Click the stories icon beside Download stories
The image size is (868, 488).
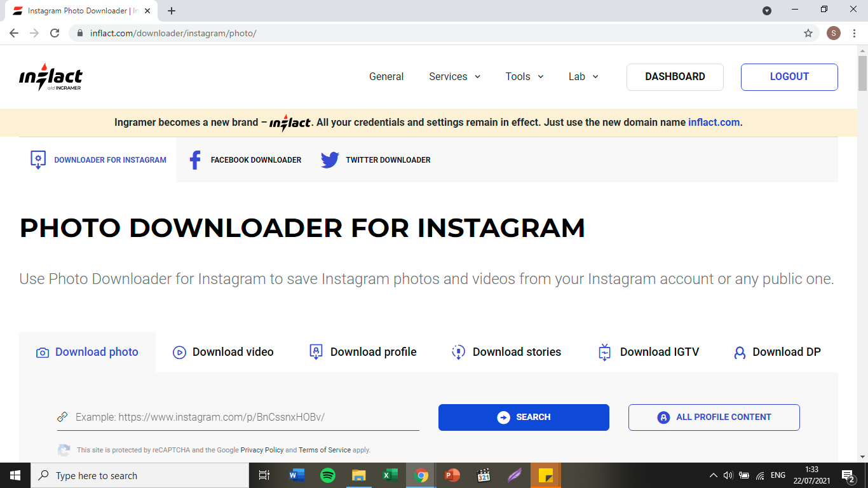click(458, 352)
